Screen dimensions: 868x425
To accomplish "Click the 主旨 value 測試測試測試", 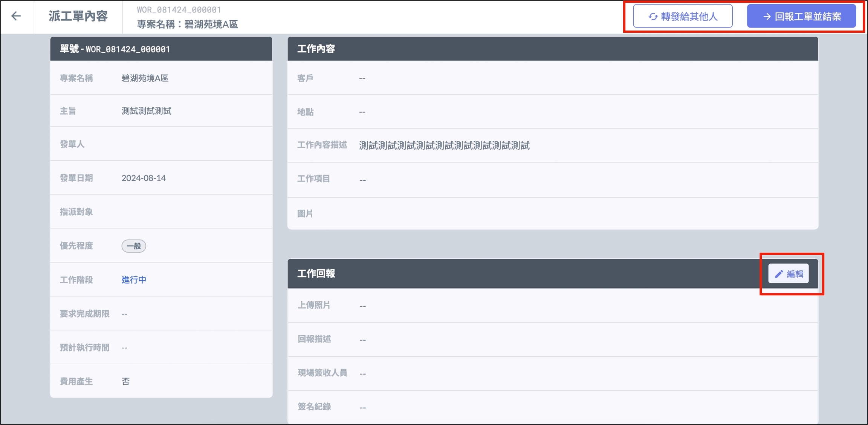I will coord(146,111).
